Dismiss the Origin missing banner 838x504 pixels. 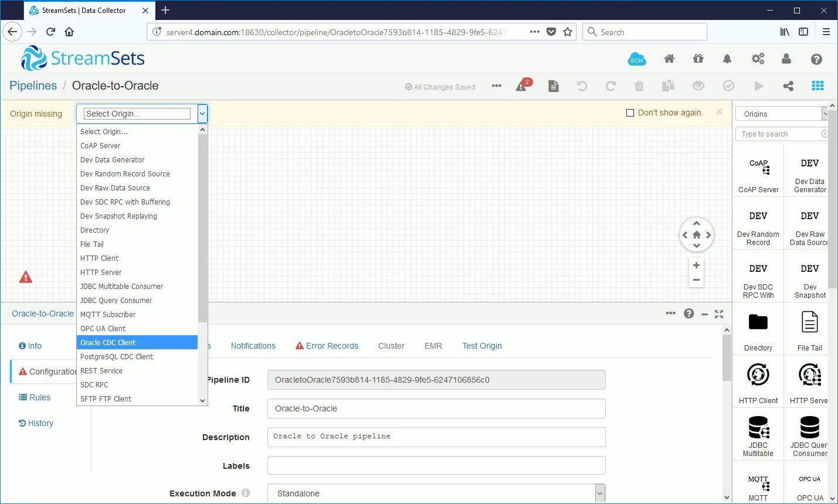tap(720, 112)
